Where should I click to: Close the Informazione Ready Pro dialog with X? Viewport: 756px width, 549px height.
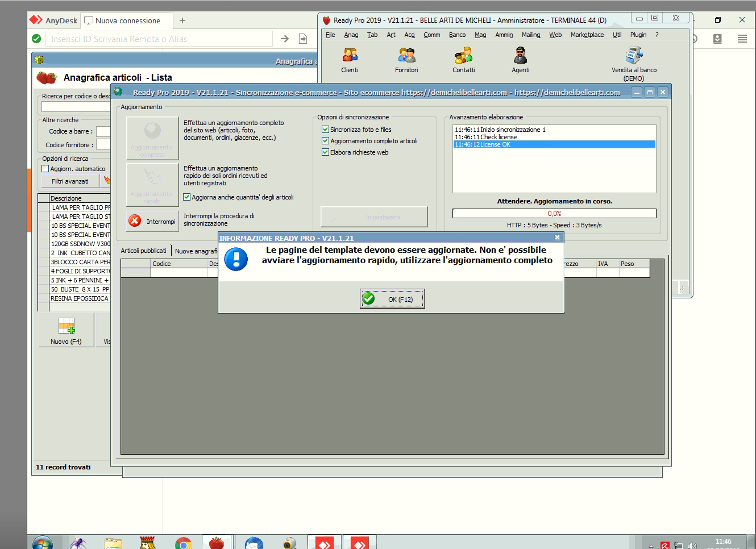pos(557,238)
